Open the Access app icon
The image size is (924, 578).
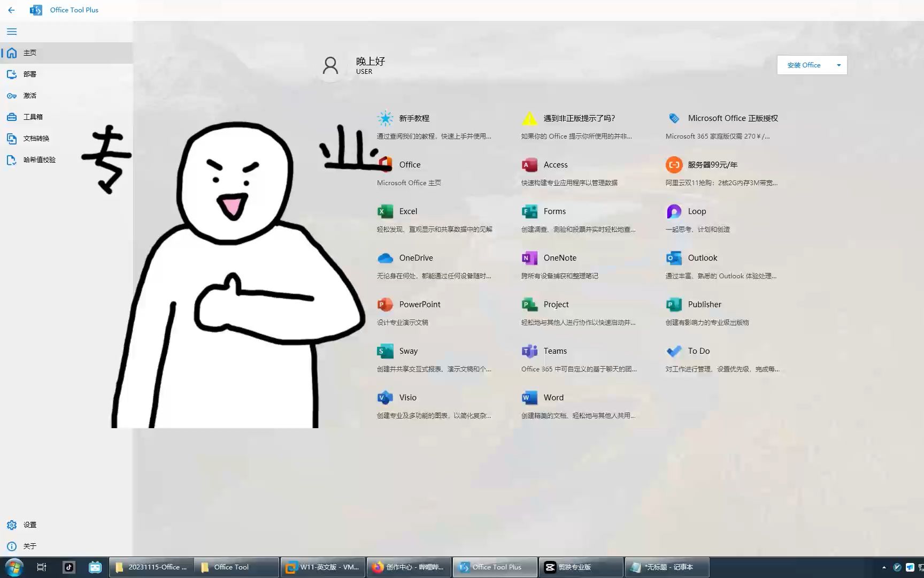[x=529, y=165]
